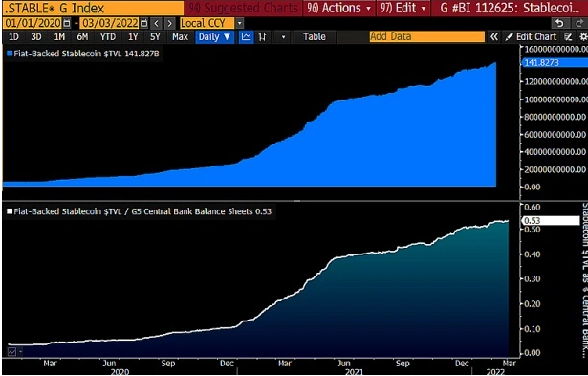Shift date range backward with left arrow
This screenshot has width=588, height=376.
pos(157,23)
